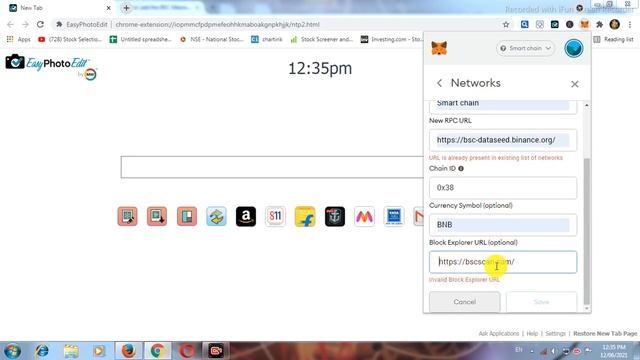The width and height of the screenshot is (640, 360).
Task: Open the Myntra shortcut tile
Action: tap(364, 216)
